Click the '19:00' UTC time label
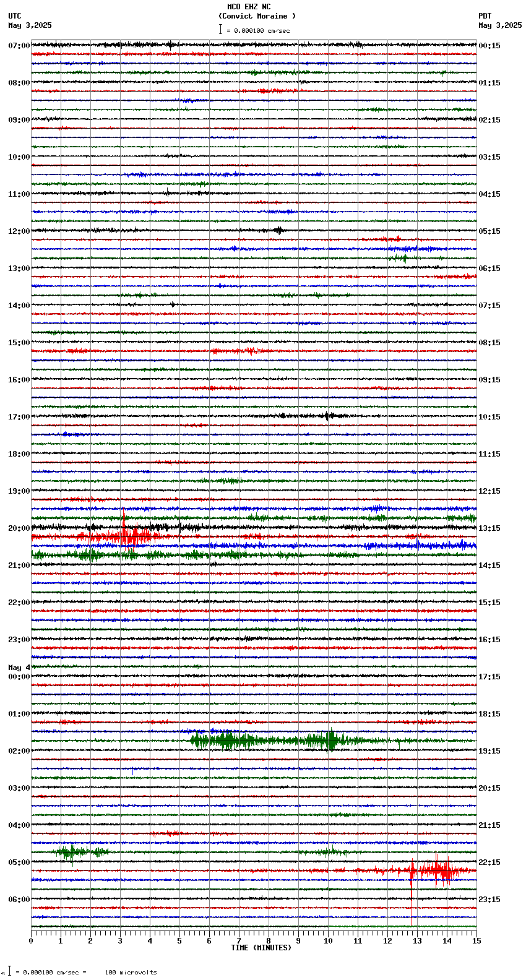This screenshot has height=980, width=526. (19, 491)
